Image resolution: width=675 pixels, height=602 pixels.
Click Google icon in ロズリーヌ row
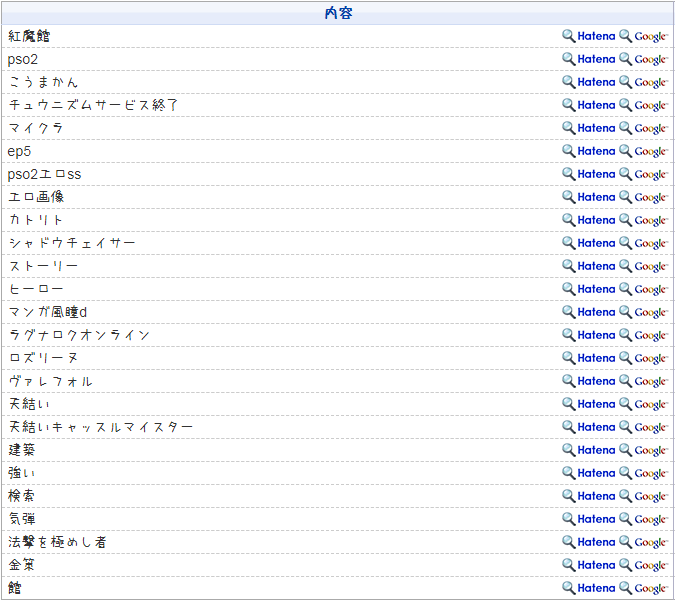point(643,358)
